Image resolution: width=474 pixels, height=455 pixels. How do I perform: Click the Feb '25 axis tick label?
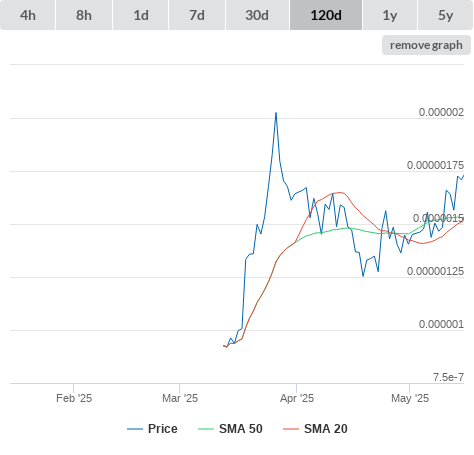(74, 398)
